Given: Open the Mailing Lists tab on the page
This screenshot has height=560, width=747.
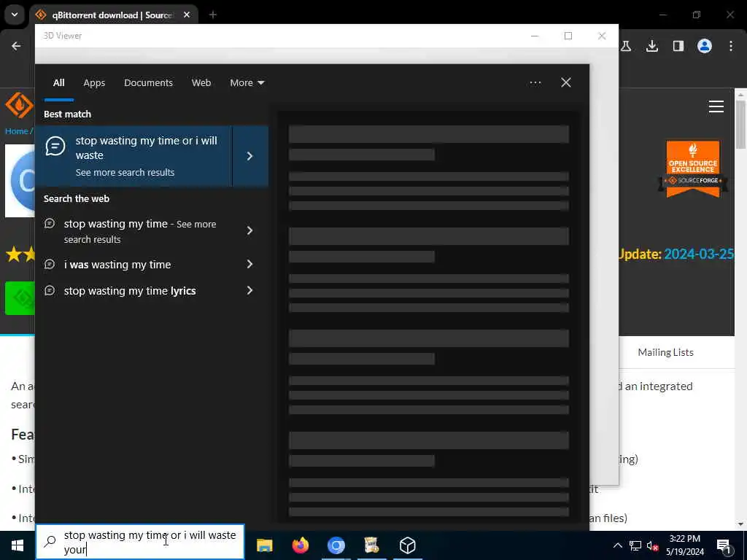Looking at the screenshot, I should click(665, 352).
